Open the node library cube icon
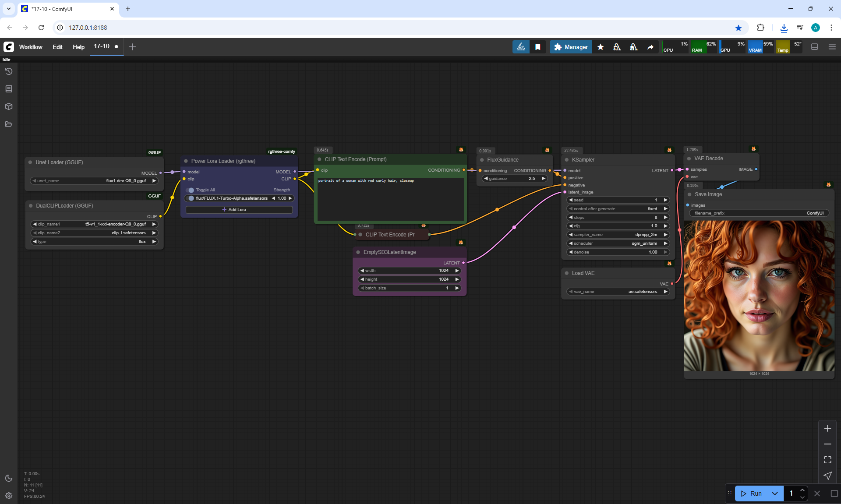The image size is (841, 504). coord(8,106)
